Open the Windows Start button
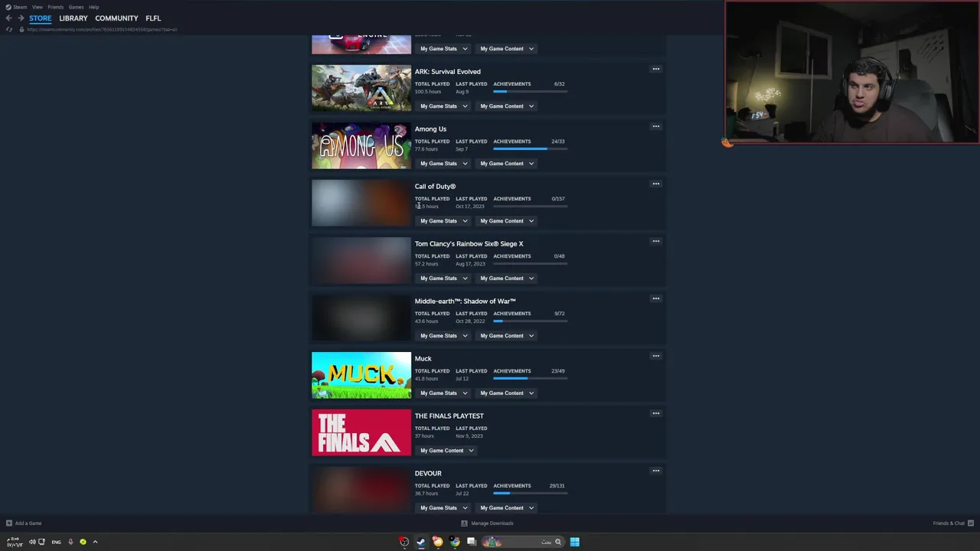The image size is (980, 551). point(574,542)
